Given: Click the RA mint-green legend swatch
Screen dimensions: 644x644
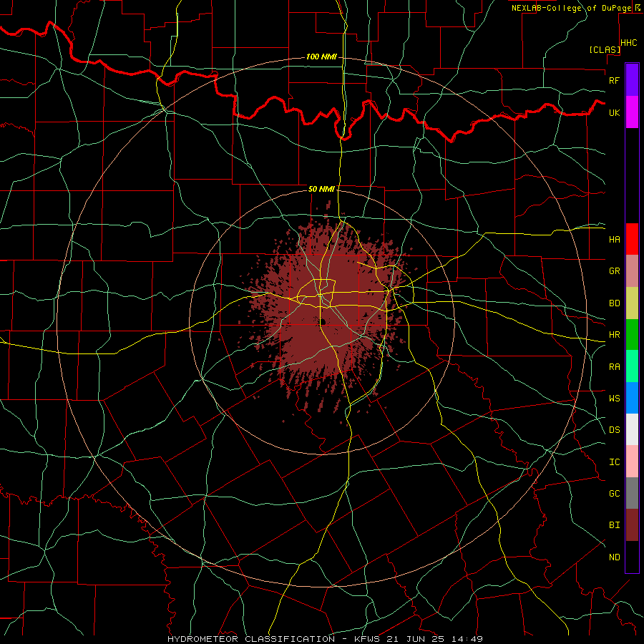Looking at the screenshot, I should tap(632, 366).
